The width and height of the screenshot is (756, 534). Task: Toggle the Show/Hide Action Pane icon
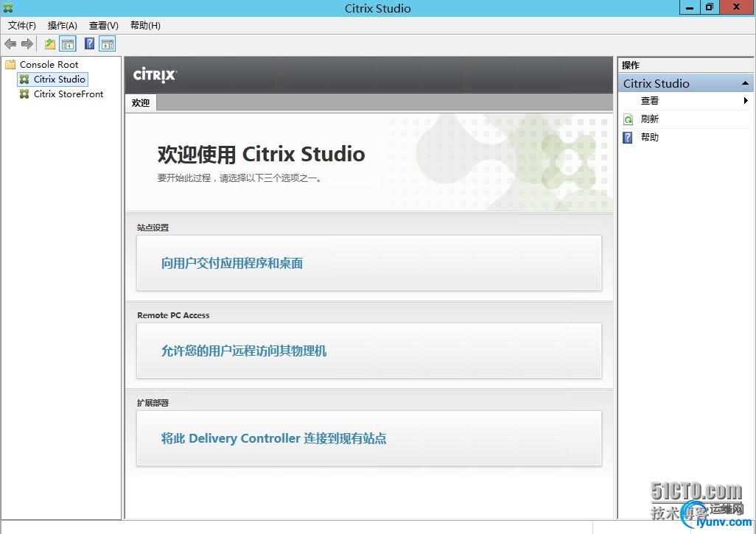(107, 44)
